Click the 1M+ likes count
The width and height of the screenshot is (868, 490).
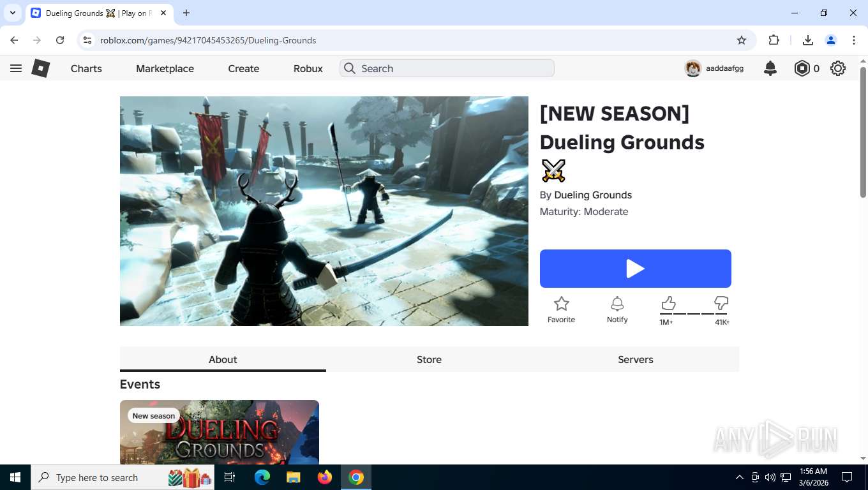(x=666, y=322)
